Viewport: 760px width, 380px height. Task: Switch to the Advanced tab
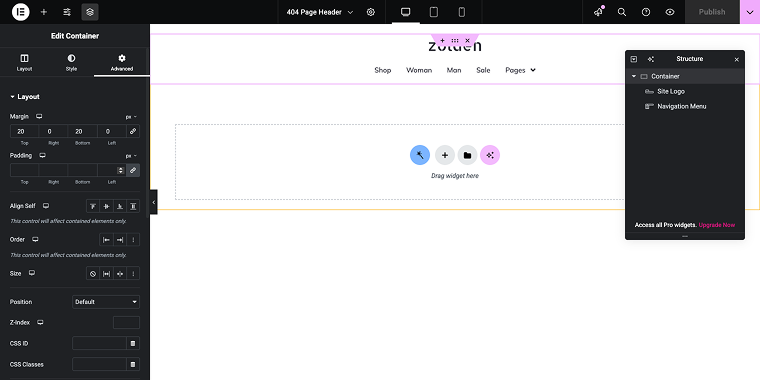122,63
